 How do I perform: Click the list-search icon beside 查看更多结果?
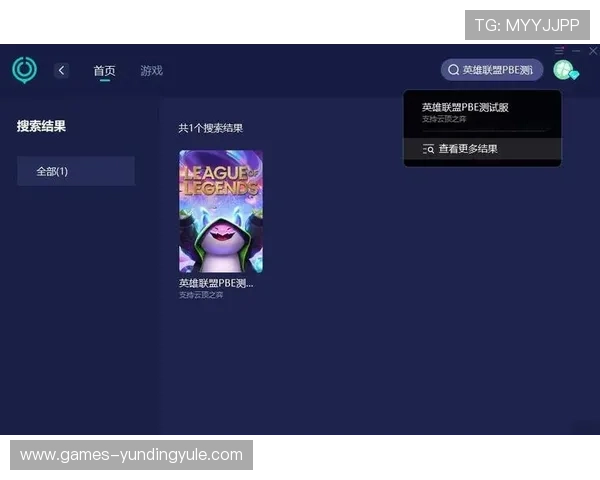point(429,149)
